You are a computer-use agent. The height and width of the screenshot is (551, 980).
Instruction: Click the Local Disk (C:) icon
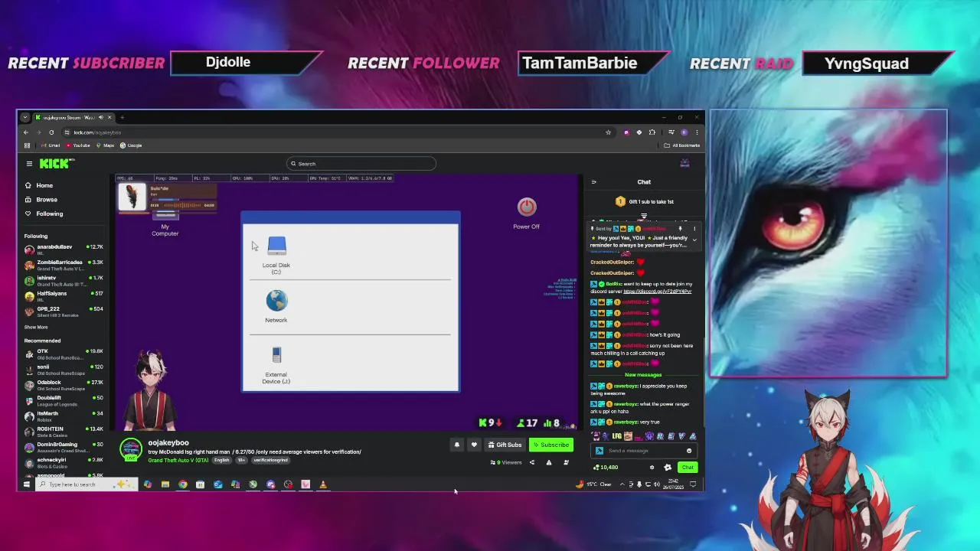[x=276, y=246]
